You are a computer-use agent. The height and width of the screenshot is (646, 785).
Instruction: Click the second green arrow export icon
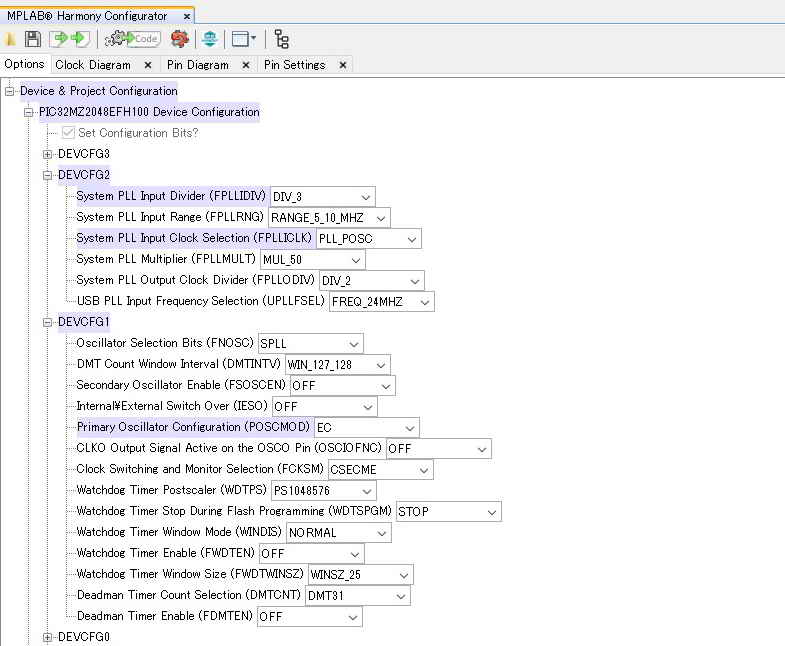coord(80,39)
